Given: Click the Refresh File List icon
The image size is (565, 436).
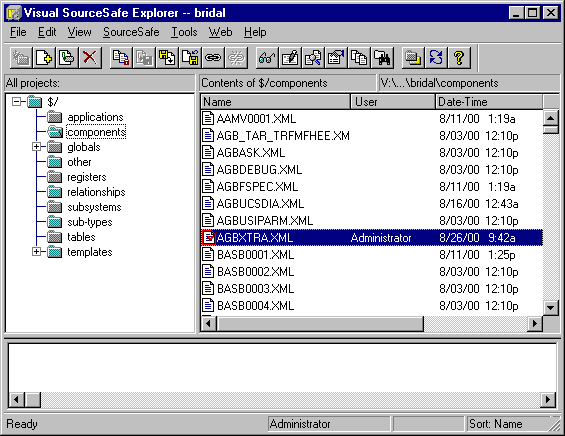Looking at the screenshot, I should point(436,58).
